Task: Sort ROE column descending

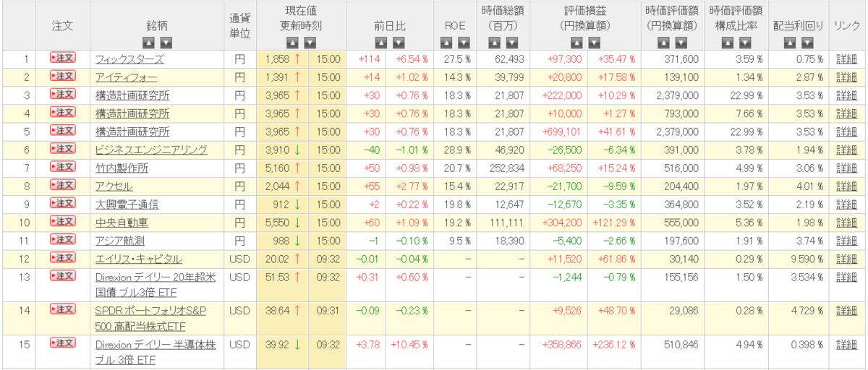Action: tap(463, 43)
